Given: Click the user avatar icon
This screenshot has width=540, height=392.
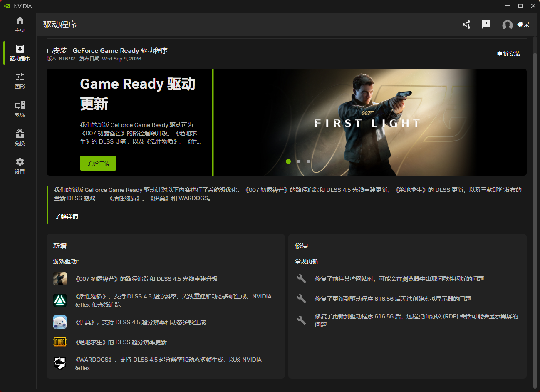Looking at the screenshot, I should (507, 25).
